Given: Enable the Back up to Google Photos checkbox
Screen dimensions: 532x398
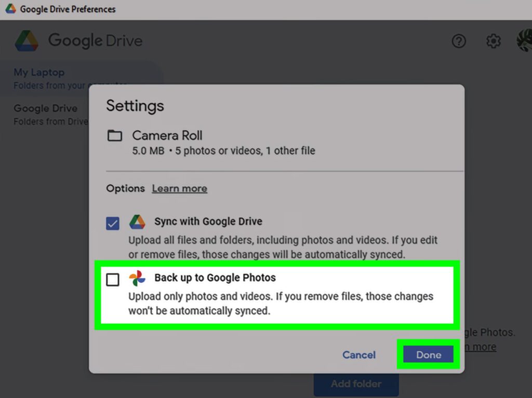Looking at the screenshot, I should coord(112,280).
